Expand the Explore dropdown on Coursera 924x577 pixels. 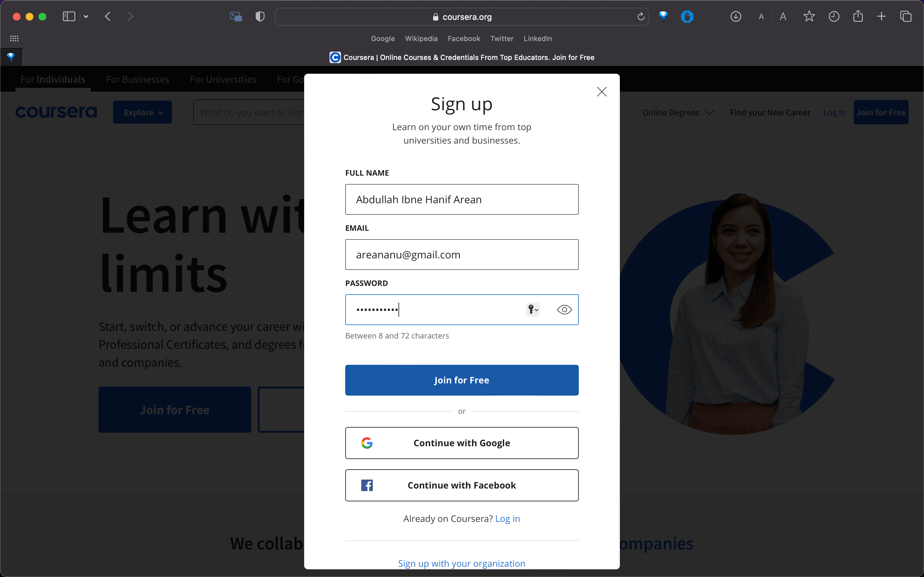point(142,112)
